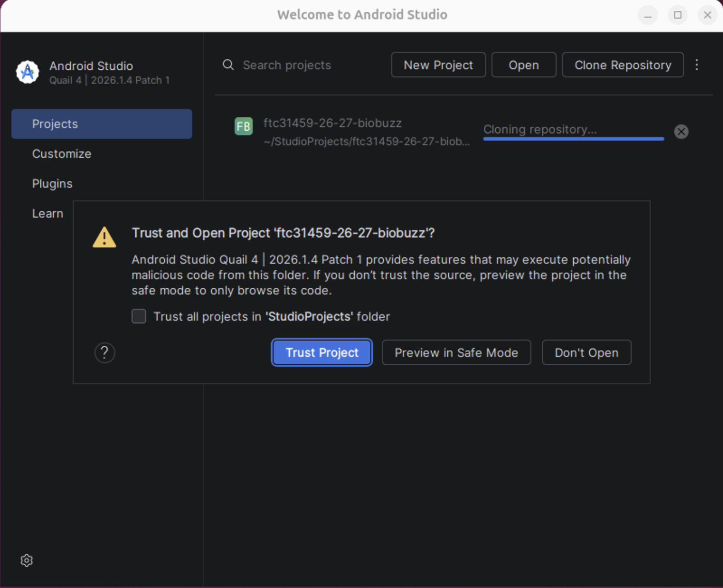This screenshot has height=588, width=723.
Task: Open the help question mark
Action: 105,353
